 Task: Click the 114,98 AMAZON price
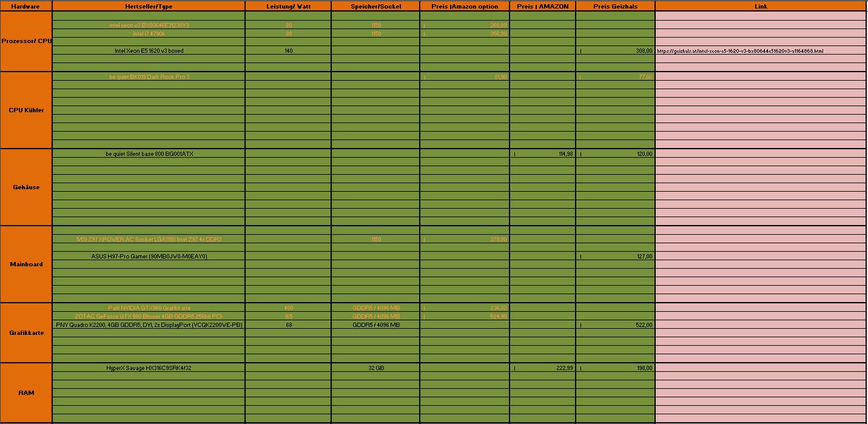(542, 154)
